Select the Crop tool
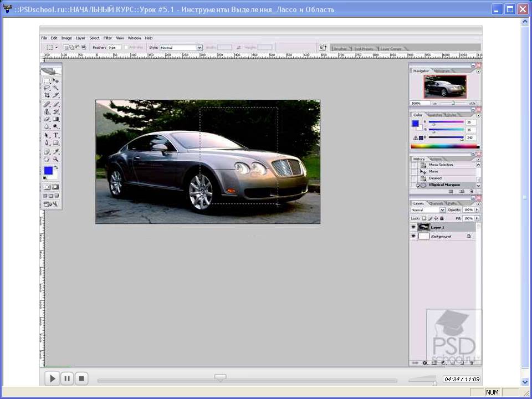 pos(47,95)
